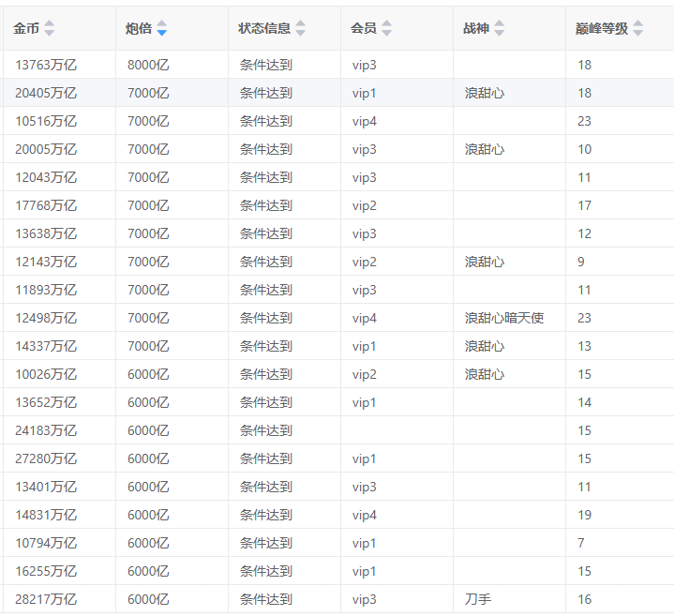The image size is (674, 616).
Task: Select the 27280万亿 cell
Action: [x=46, y=458]
